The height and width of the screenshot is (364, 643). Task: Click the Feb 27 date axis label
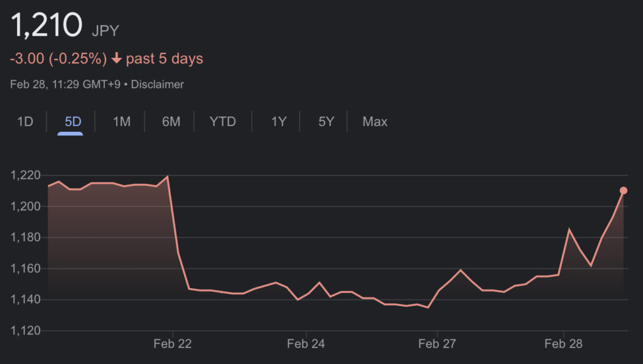point(437,343)
